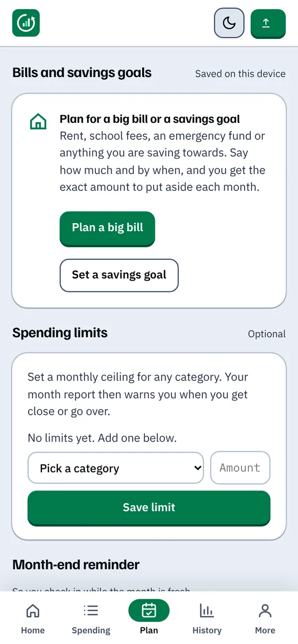298x644 pixels.
Task: Click the house icon in bills card
Action: [38, 122]
